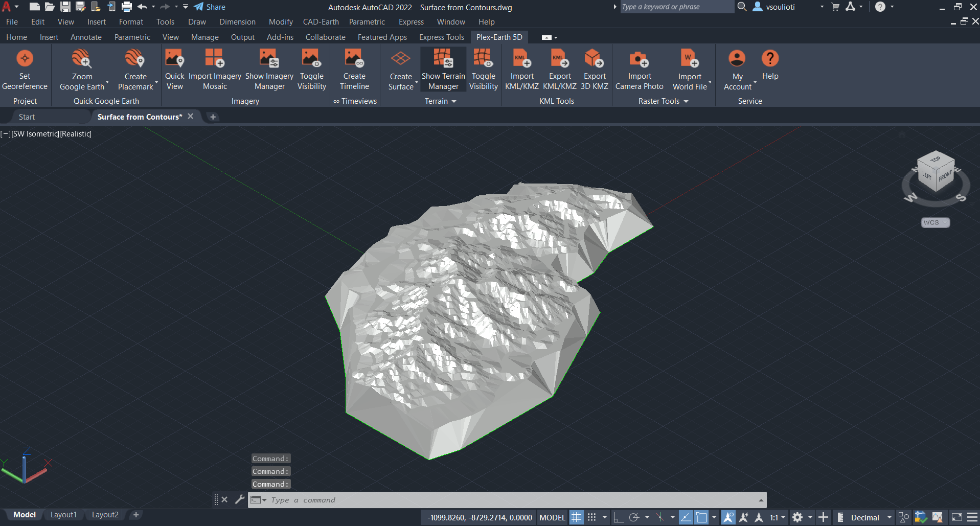This screenshot has width=980, height=526.
Task: Switch to the Featured Apps ribbon tab
Action: (x=382, y=37)
